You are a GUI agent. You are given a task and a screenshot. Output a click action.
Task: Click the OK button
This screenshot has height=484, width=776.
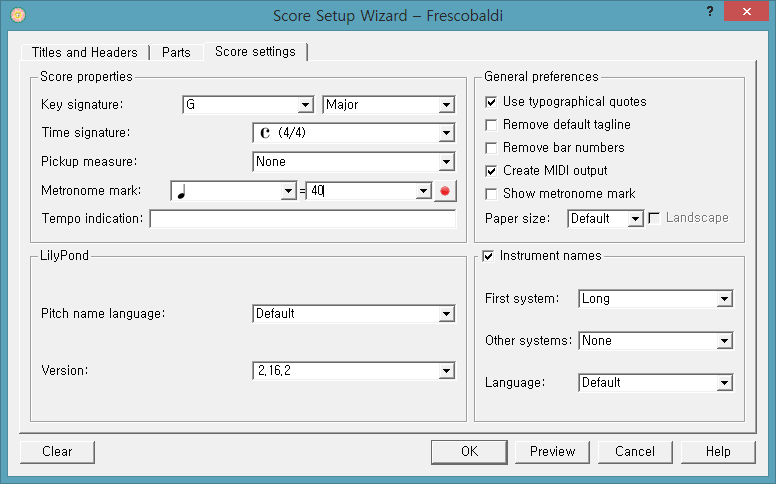point(469,452)
